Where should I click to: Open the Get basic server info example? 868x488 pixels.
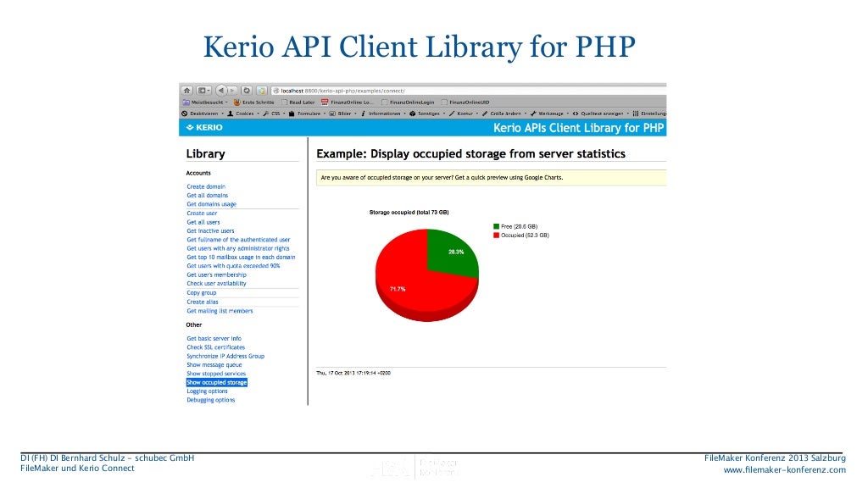214,339
